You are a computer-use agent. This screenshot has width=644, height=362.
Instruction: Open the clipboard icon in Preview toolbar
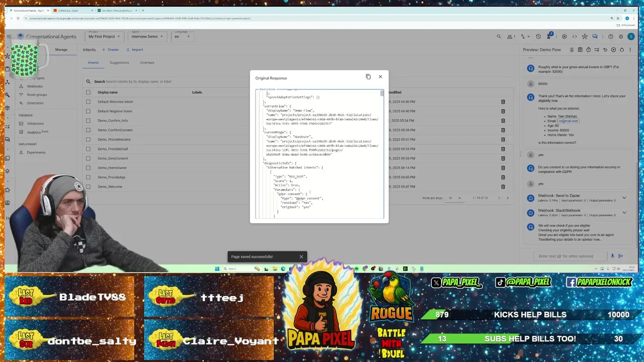(580, 50)
